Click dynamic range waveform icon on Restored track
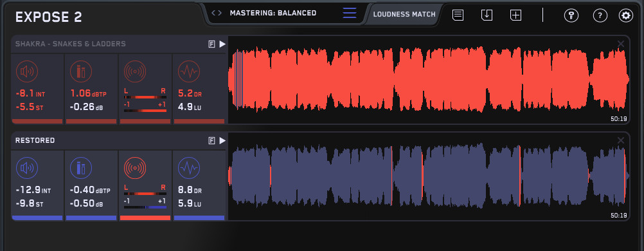 (x=188, y=168)
